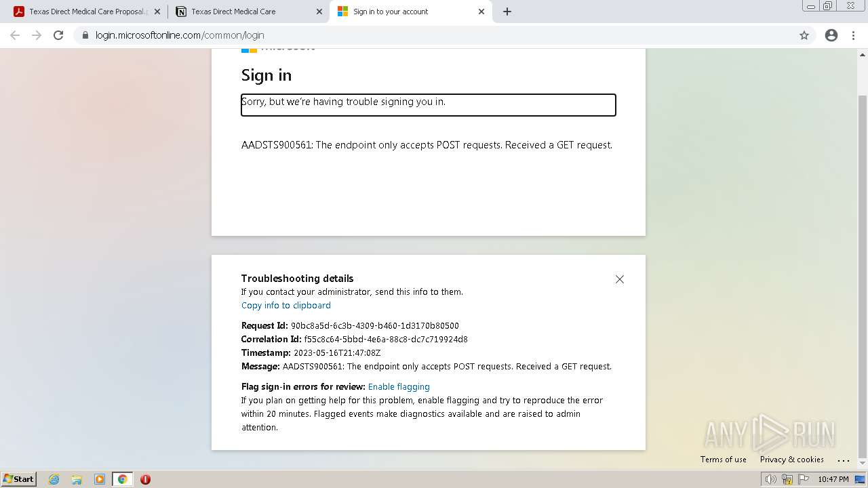Open Windows Explorer folder on taskbar
The image size is (868, 488).
pyautogui.click(x=77, y=479)
